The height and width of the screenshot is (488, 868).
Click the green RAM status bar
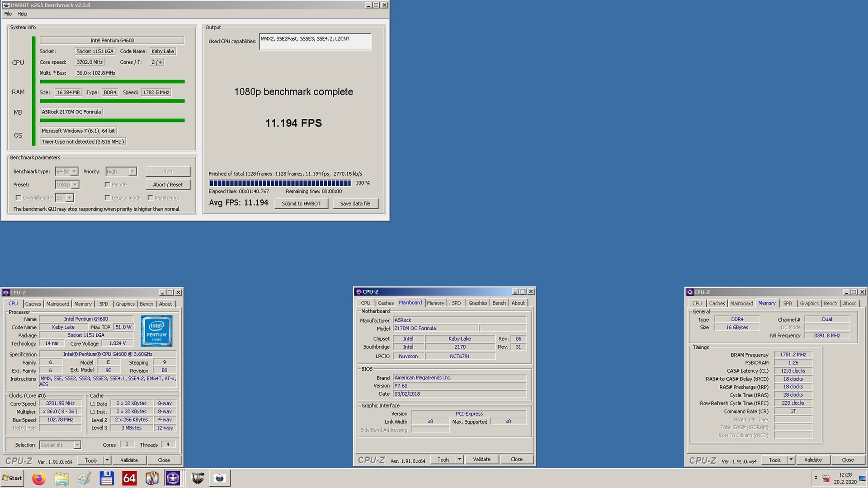[112, 101]
